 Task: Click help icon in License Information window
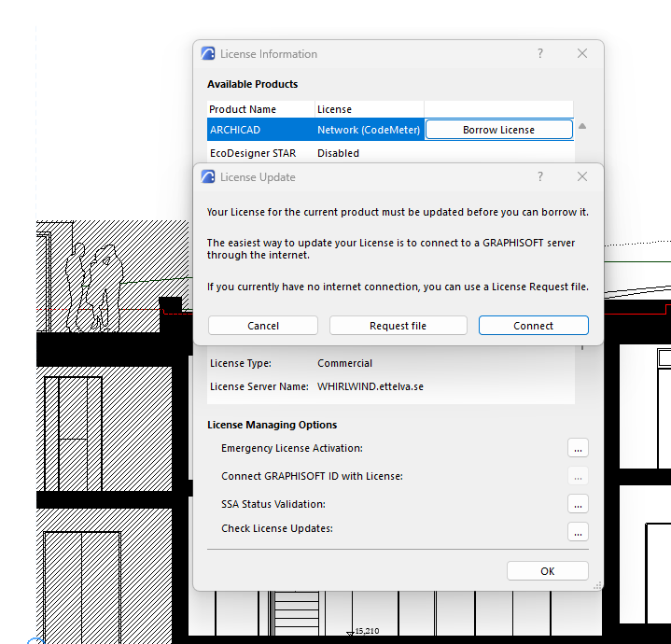pos(540,53)
